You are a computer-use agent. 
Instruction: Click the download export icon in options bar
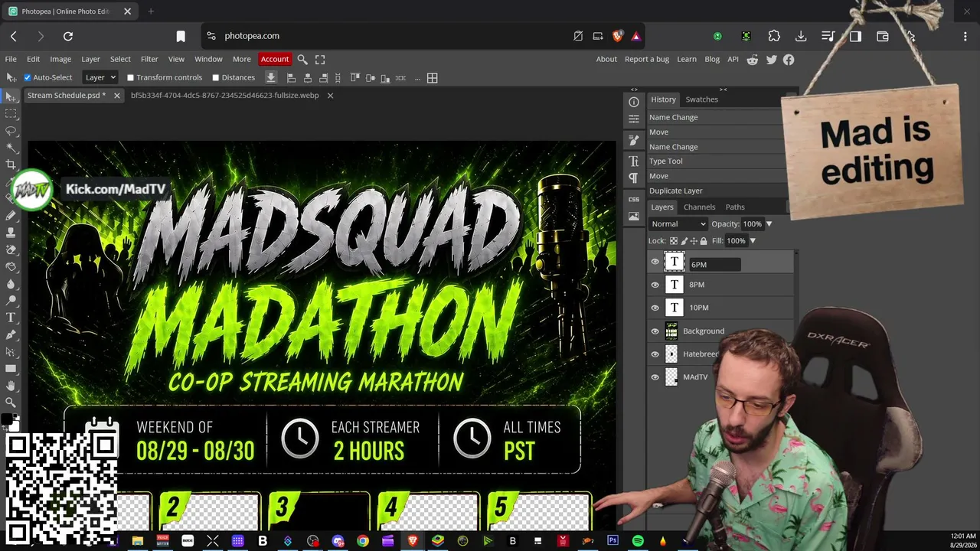271,77
